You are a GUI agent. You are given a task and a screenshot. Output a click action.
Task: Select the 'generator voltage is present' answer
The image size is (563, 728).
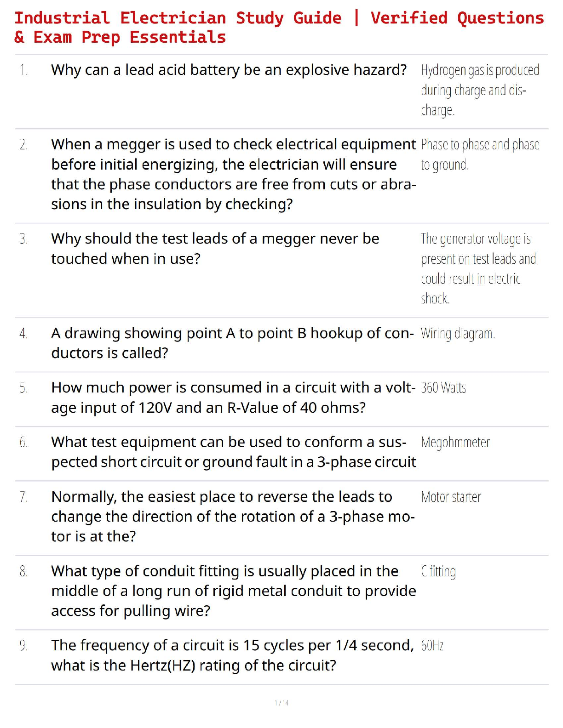[x=478, y=268]
